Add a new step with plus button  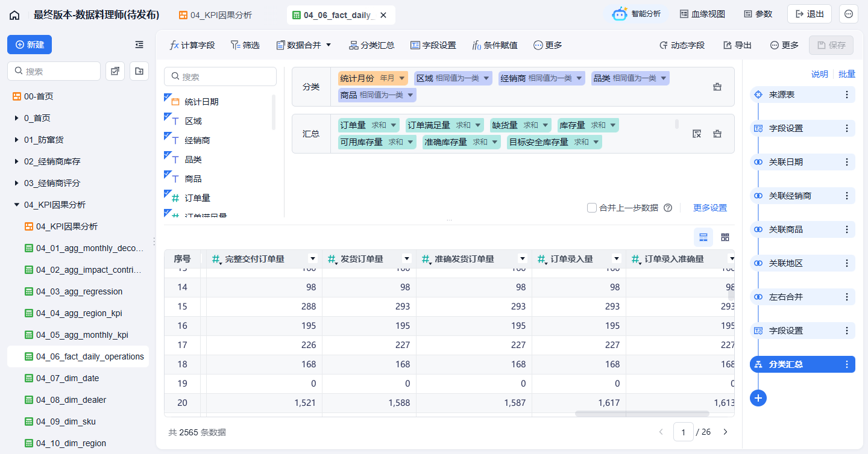coord(758,397)
